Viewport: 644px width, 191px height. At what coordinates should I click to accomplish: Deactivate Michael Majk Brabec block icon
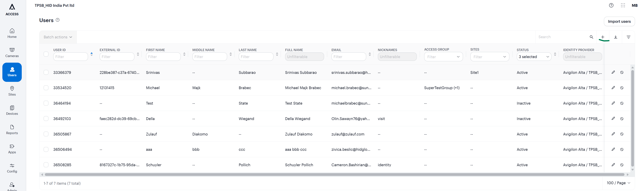coord(622,88)
